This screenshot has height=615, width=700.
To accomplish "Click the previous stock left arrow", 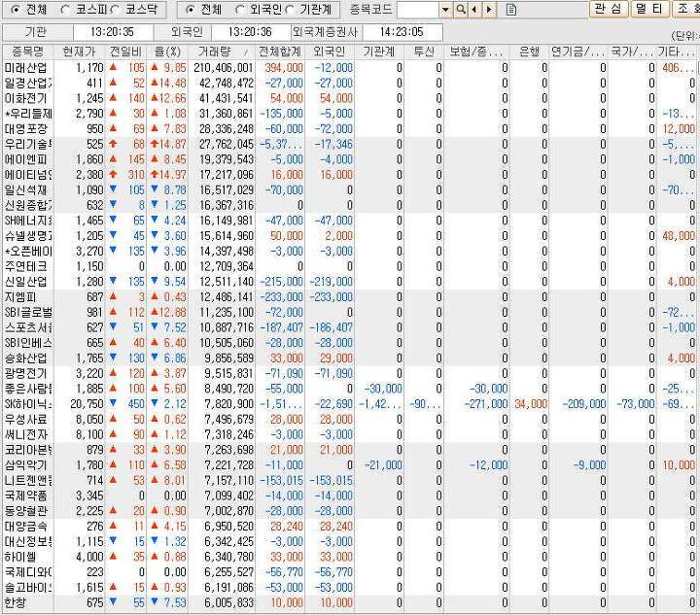I will click(474, 10).
